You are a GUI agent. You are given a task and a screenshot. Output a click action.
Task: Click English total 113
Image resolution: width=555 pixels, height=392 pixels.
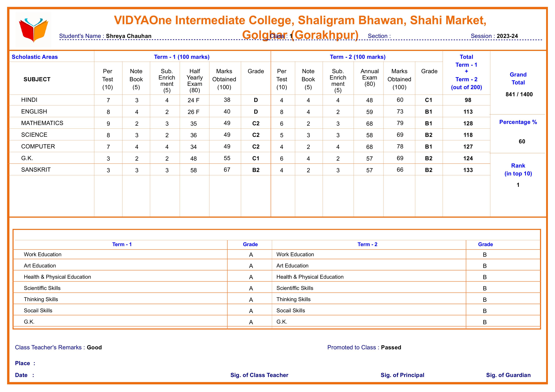point(468,112)
